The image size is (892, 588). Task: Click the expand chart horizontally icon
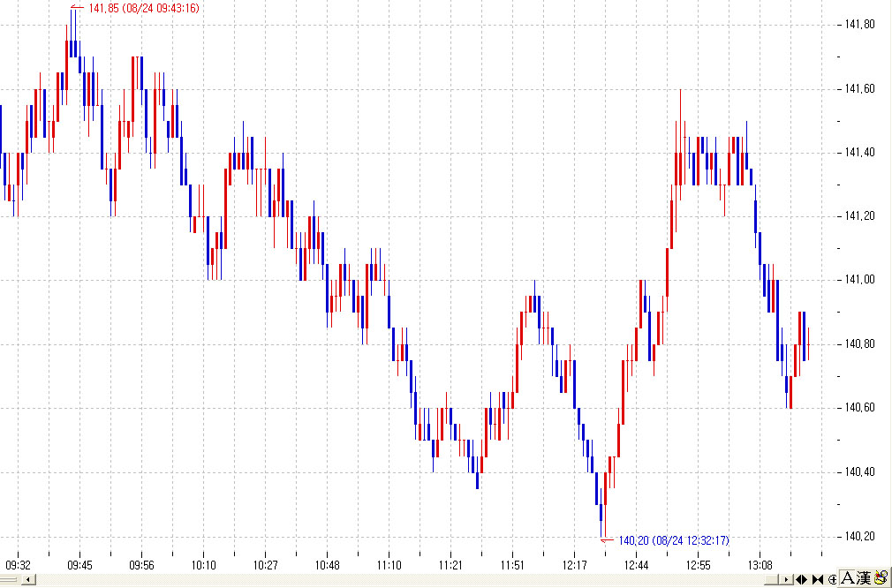803,579
